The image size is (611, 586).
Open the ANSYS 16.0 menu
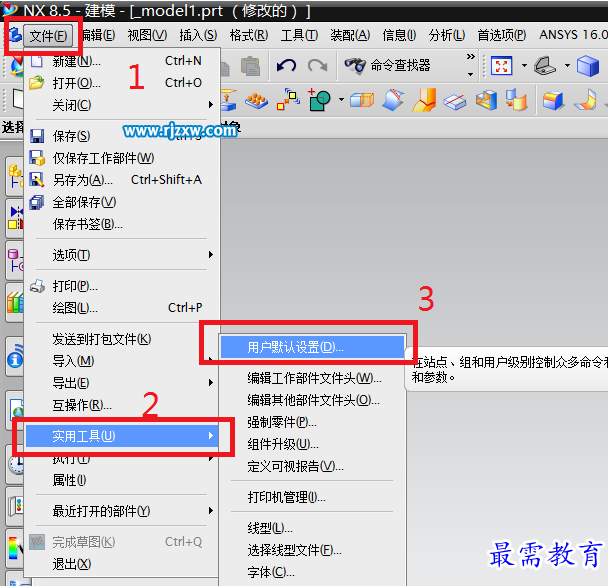pyautogui.click(x=573, y=35)
